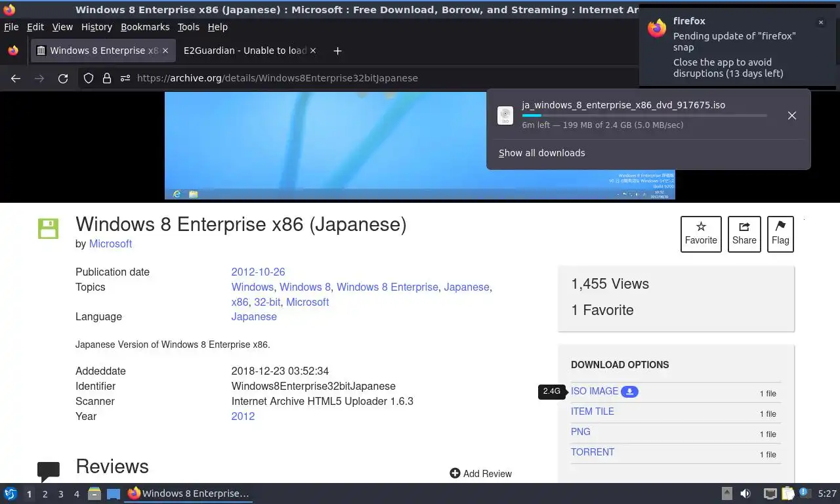Viewport: 840px width, 504px height.
Task: Click the Reviews speech bubble icon
Action: (x=49, y=471)
